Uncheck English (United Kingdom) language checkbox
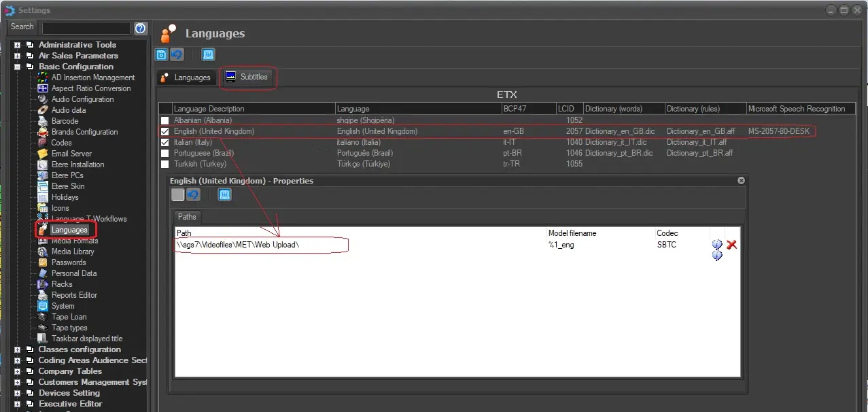Screen dimensions: 868x412 coord(164,131)
